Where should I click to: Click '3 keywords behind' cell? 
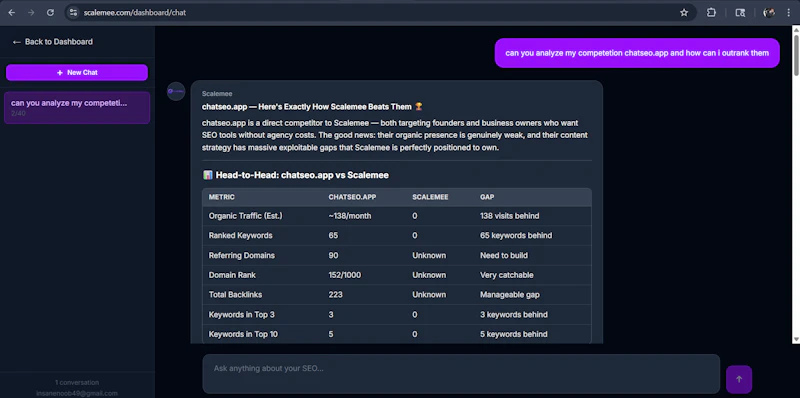[514, 314]
